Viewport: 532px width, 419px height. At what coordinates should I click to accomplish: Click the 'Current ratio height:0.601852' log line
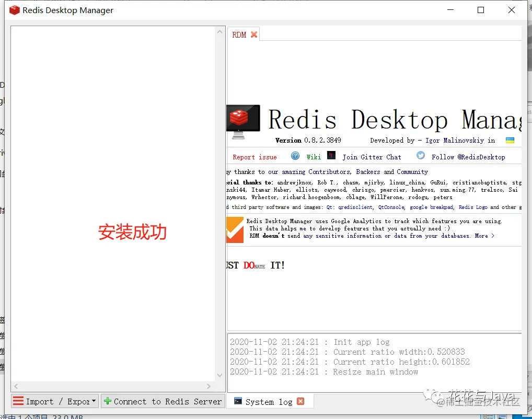pos(350,362)
